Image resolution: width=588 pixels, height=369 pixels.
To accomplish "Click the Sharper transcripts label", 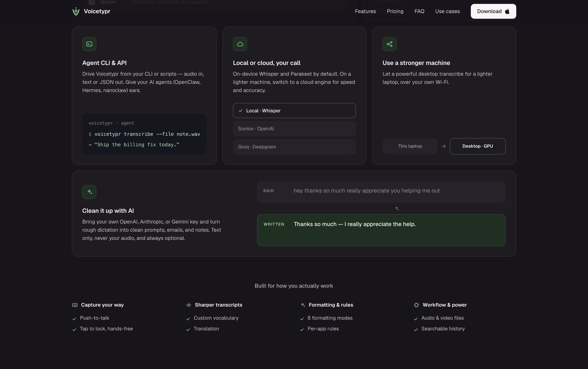I will tap(219, 305).
